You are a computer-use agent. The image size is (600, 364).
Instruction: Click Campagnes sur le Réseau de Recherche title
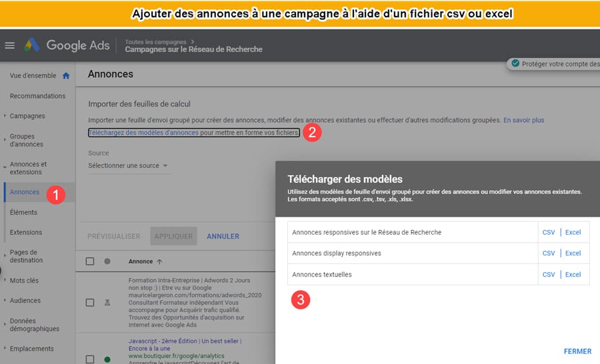click(x=193, y=49)
